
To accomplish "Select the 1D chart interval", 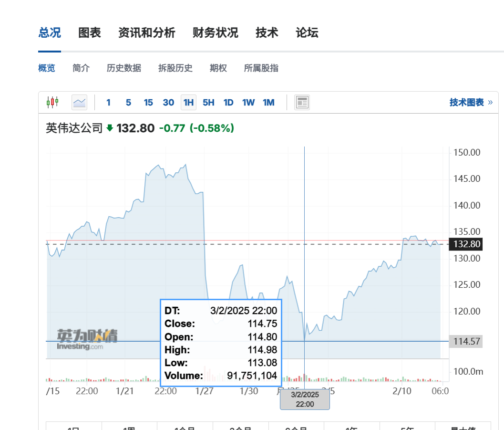I will (228, 103).
